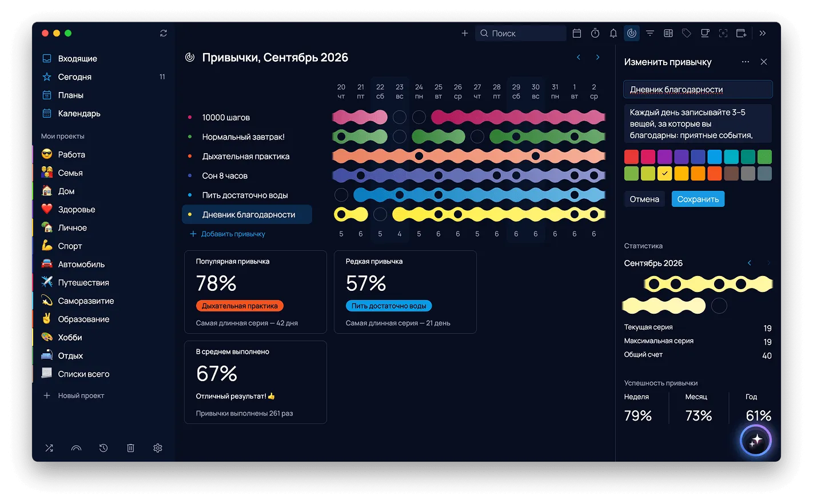Mark 10000 шагов done for day 23
Viewport: 813px width, 504px height.
[400, 117]
